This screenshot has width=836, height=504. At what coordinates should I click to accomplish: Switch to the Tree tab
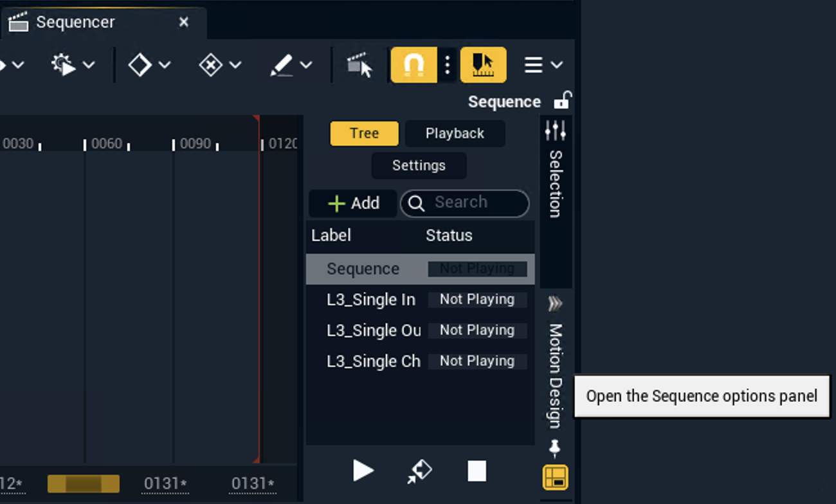click(x=364, y=134)
